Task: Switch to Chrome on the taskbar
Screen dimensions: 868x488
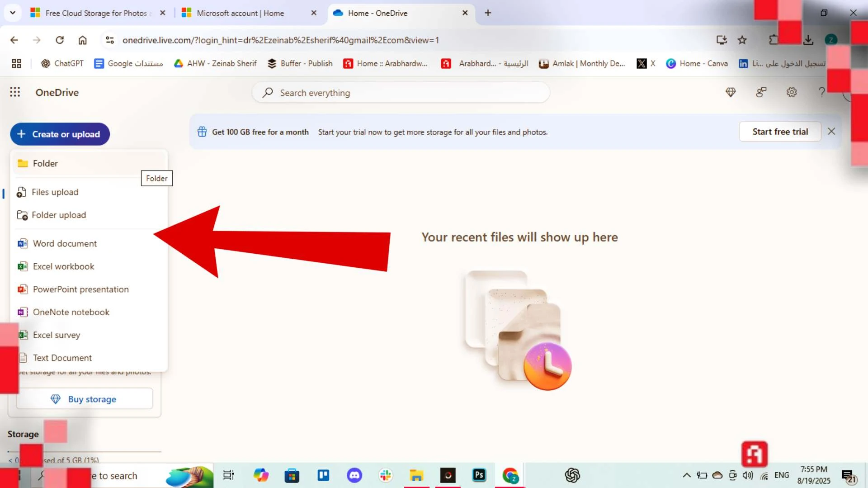Action: tap(510, 475)
